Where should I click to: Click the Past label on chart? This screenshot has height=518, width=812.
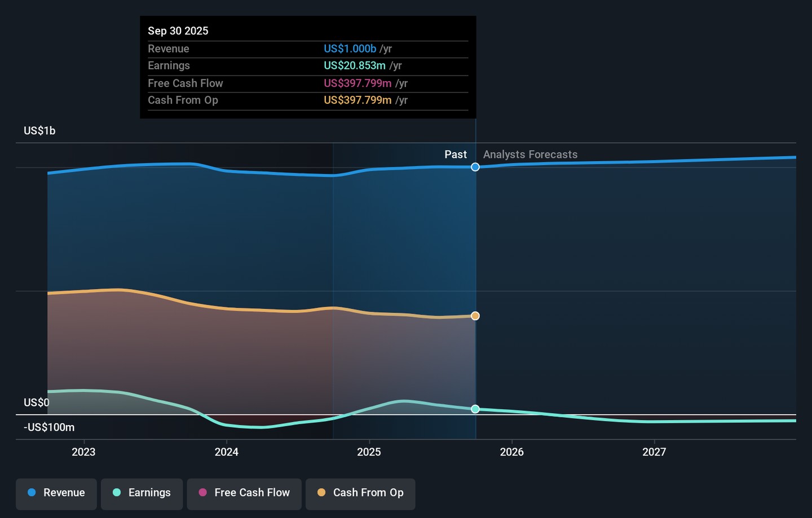point(456,154)
